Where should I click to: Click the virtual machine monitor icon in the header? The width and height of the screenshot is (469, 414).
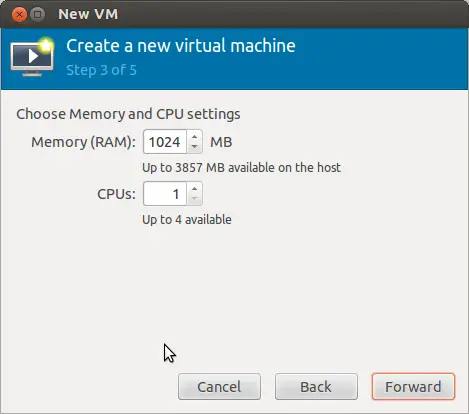(x=32, y=57)
